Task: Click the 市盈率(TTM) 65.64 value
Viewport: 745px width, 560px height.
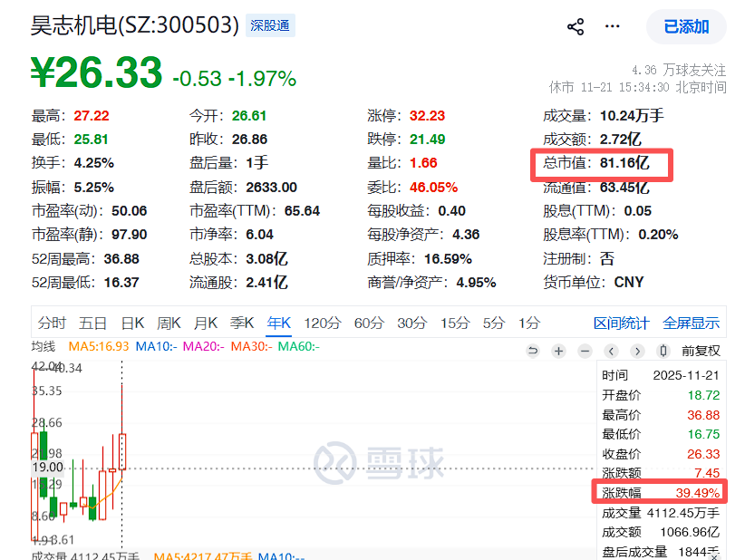Action: tap(302, 211)
